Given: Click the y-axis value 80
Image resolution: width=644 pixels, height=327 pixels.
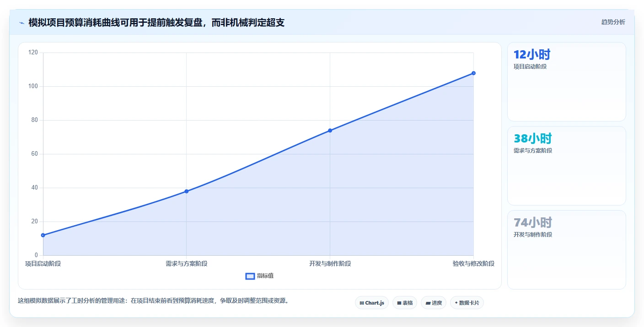Looking at the screenshot, I should point(34,120).
